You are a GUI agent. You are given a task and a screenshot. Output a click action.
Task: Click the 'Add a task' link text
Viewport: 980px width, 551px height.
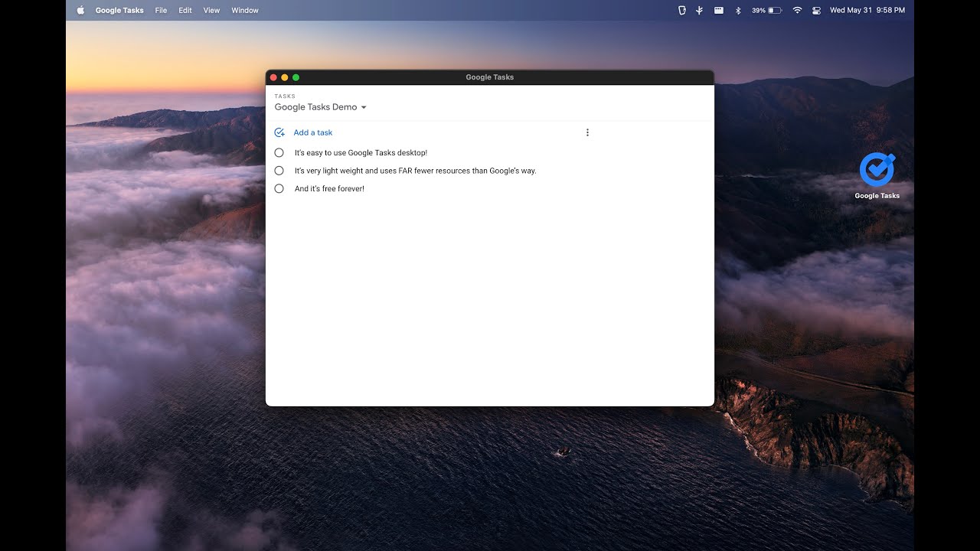point(313,132)
